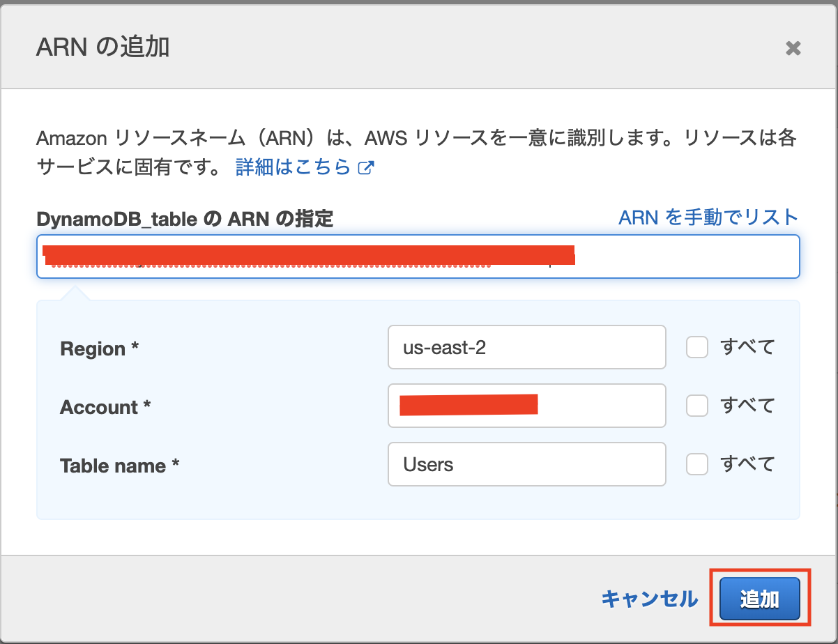Viewport: 838px width, 644px height.
Task: Focus the DynamoDB_table ARN input field
Action: pyautogui.click(x=418, y=256)
